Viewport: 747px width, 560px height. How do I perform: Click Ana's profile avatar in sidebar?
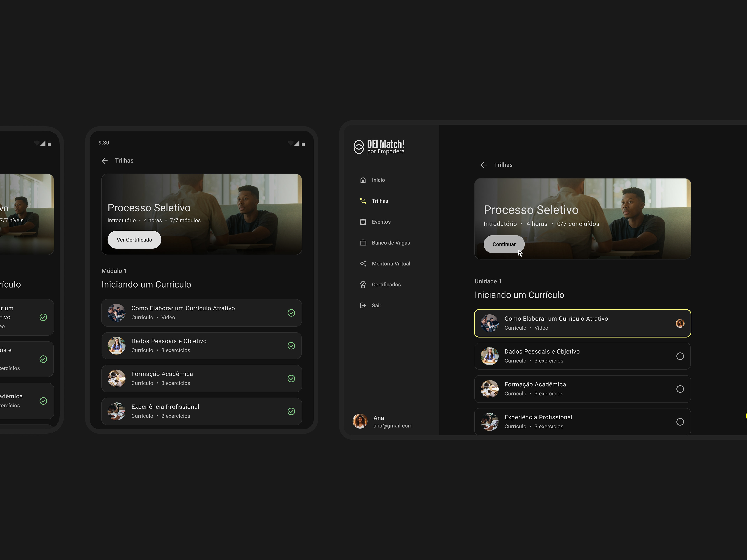(x=360, y=421)
